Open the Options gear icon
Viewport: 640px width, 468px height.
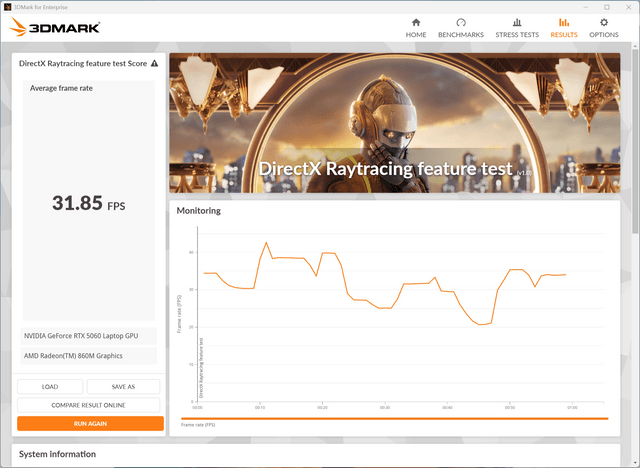tap(604, 22)
